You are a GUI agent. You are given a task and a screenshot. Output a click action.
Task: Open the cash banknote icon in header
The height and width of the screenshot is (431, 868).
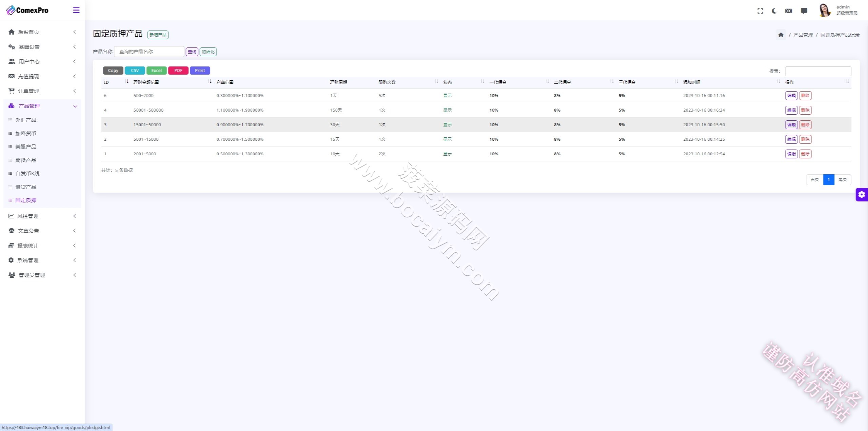pyautogui.click(x=789, y=11)
